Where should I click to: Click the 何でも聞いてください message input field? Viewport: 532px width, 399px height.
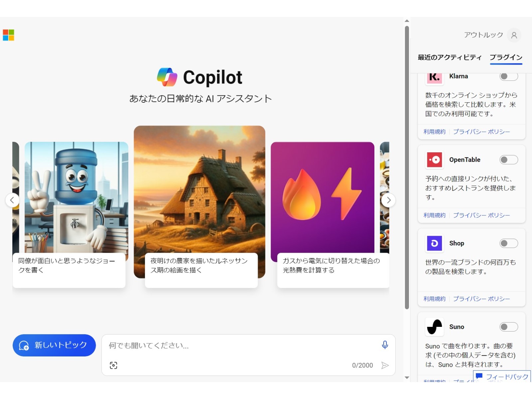coord(243,346)
